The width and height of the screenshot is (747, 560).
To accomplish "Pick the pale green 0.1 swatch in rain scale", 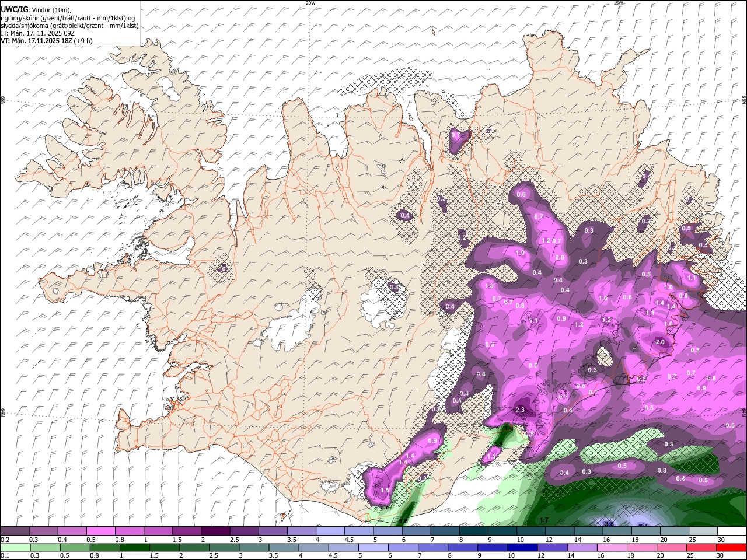I will (x=15, y=547).
